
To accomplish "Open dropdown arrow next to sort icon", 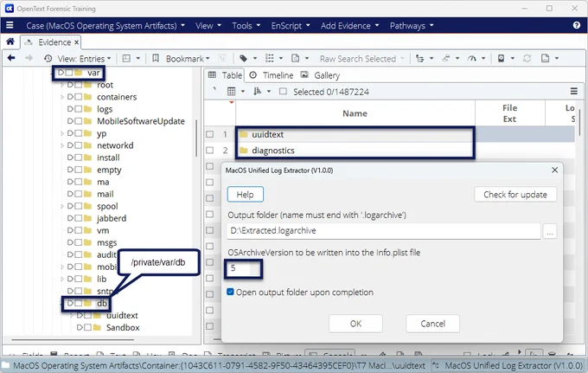I will pos(269,91).
